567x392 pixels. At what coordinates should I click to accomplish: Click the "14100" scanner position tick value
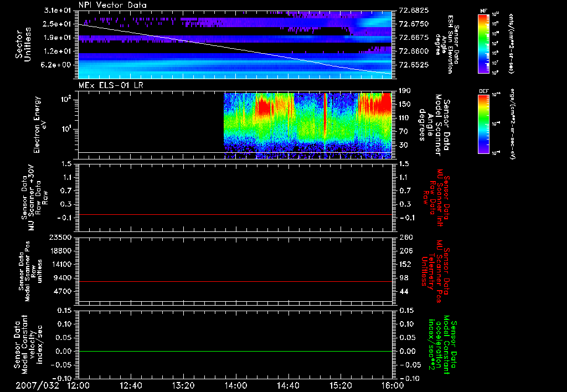click(x=60, y=264)
